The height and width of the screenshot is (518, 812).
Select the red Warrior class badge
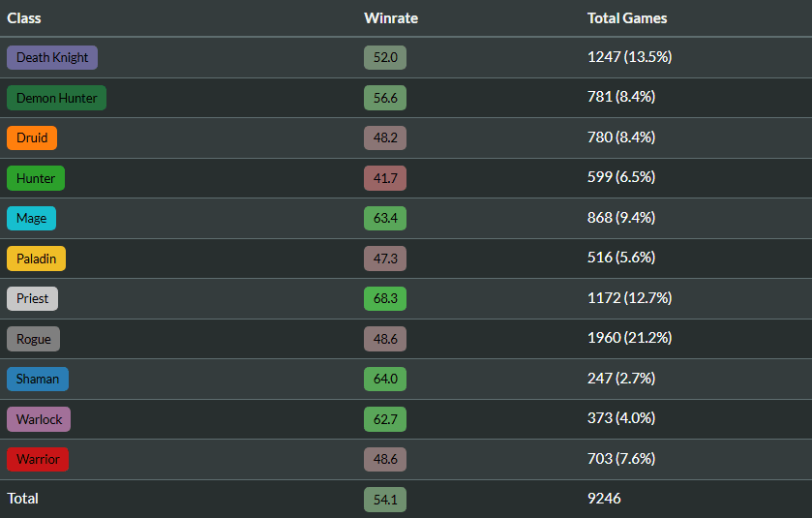pyautogui.click(x=38, y=459)
